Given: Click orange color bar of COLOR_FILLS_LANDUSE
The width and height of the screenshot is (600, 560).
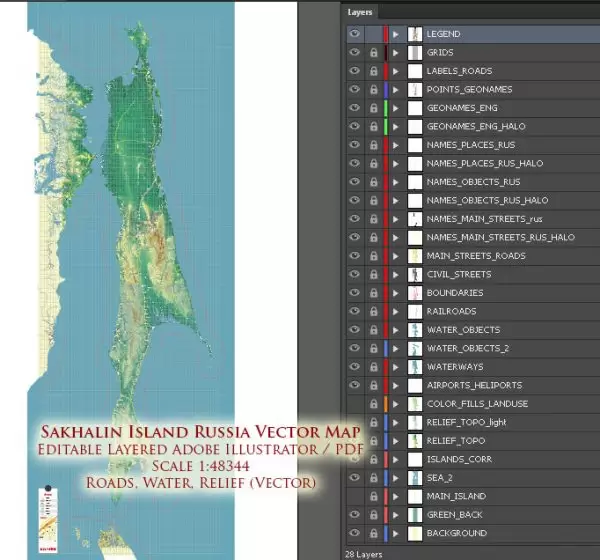Looking at the screenshot, I should pyautogui.click(x=386, y=404).
